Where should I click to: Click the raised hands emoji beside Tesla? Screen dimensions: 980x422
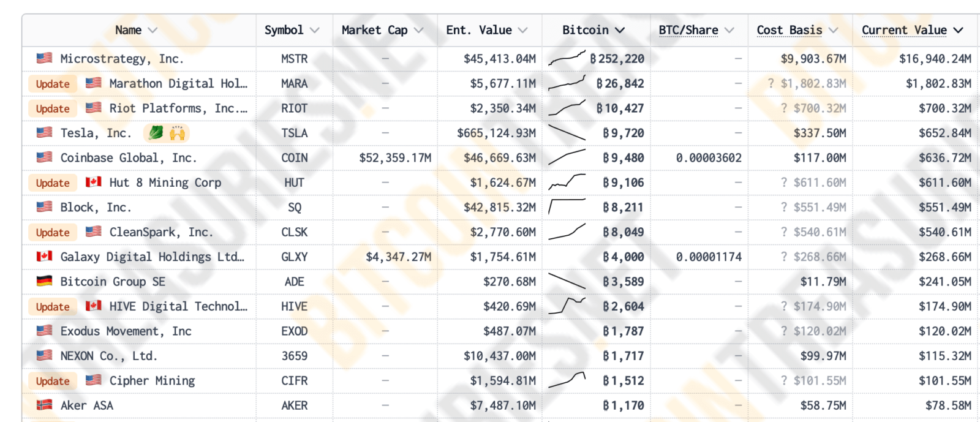pyautogui.click(x=178, y=133)
